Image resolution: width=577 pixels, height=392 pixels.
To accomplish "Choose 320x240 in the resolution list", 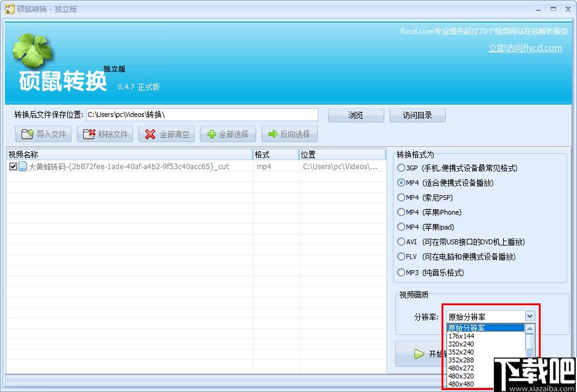I will click(x=486, y=344).
